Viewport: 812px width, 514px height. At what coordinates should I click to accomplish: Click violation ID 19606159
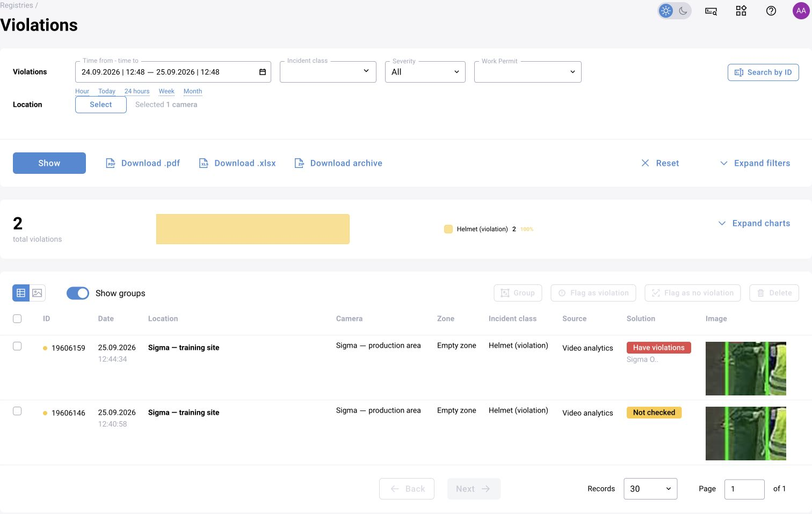click(x=68, y=348)
